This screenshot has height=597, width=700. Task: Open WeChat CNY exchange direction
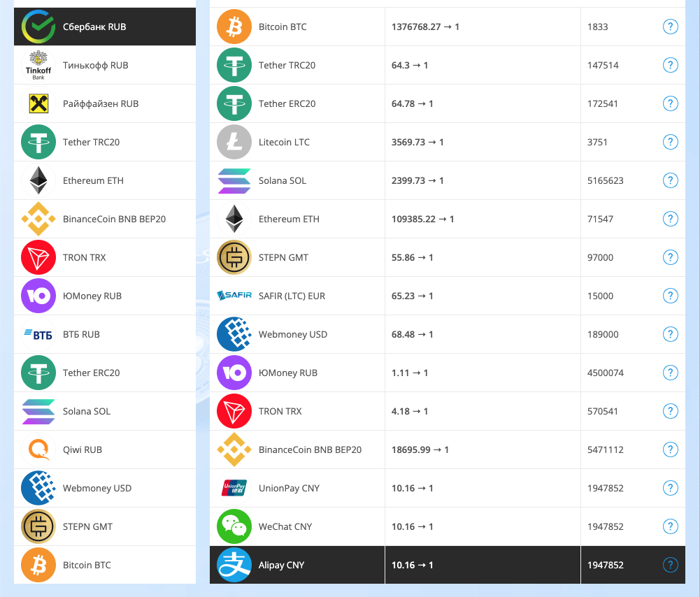coord(448,526)
